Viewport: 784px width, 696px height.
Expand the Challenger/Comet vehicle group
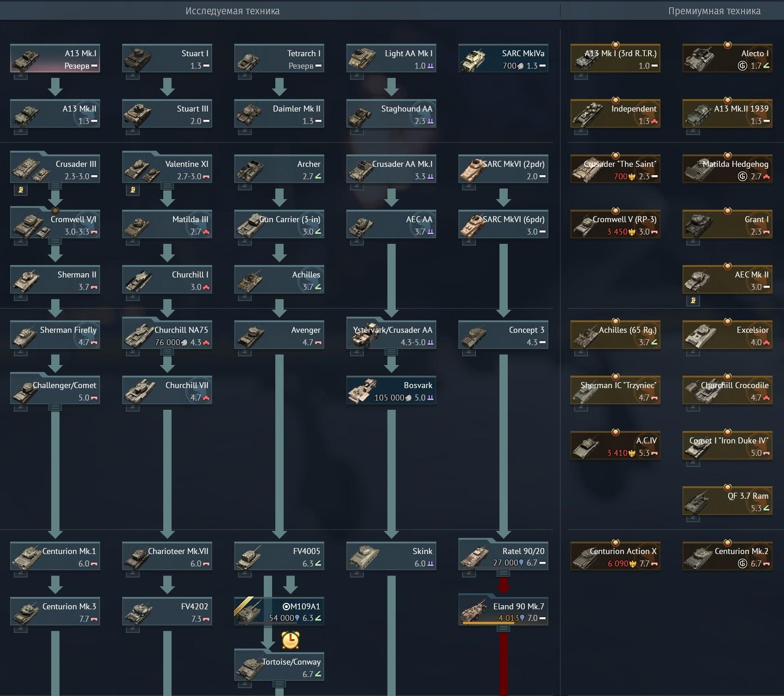(x=55, y=407)
